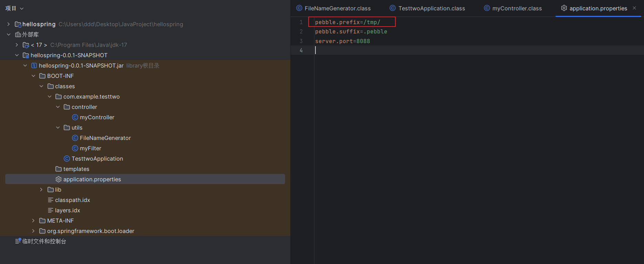This screenshot has width=644, height=264.
Task: Click the 外部库 library icon
Action: click(x=18, y=34)
